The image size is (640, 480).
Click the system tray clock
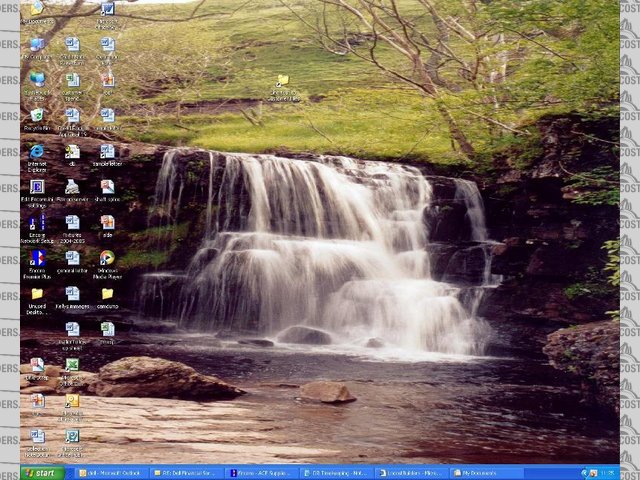(607, 473)
